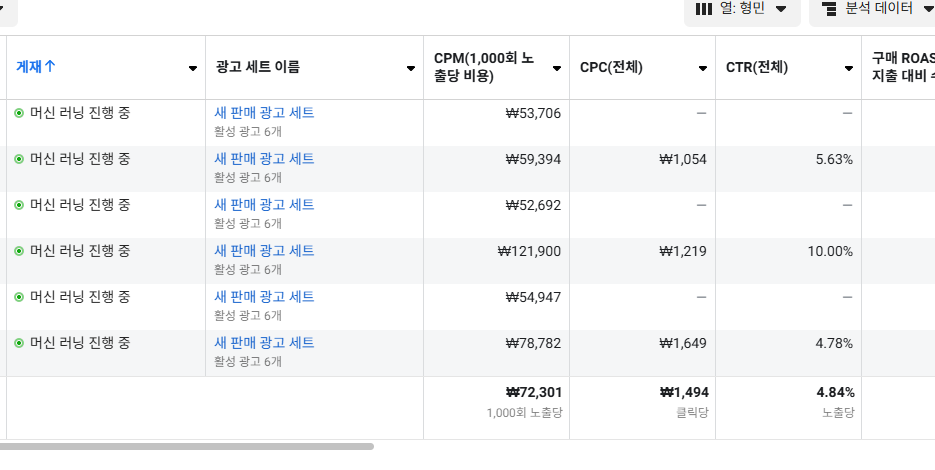Click green status dot of ₩78,782 row
Screen dimensions: 935x470
19,343
